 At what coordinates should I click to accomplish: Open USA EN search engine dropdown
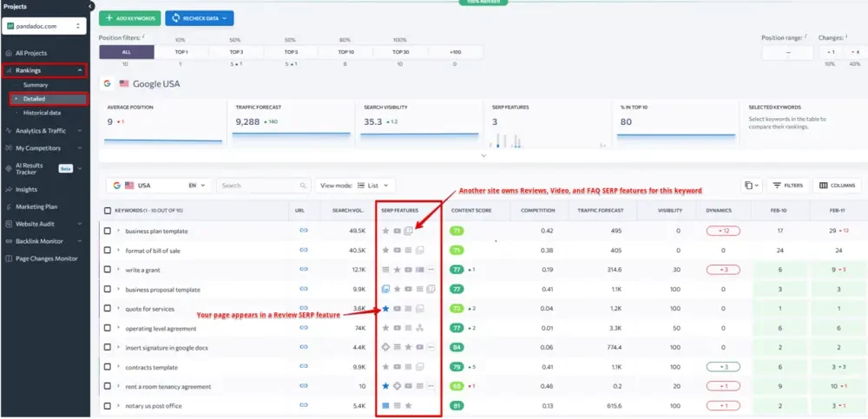pos(159,186)
